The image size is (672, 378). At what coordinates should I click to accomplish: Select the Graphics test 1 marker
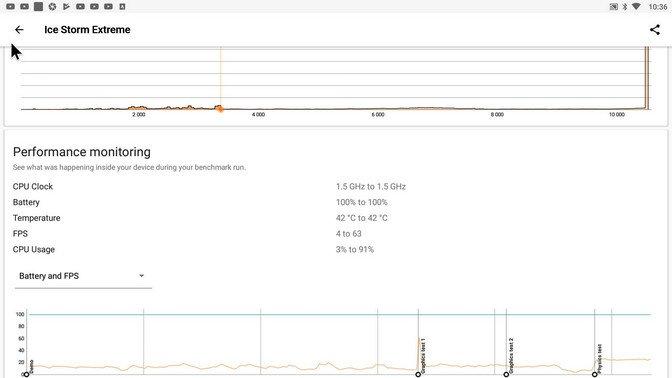[418, 375]
